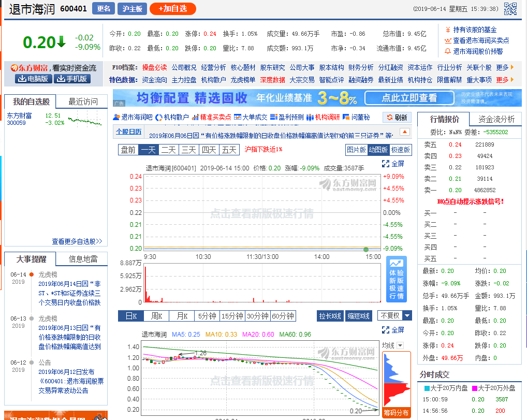Collapse the 个股日历 news with up arrow
Viewport: 527px width, 420px height.
pyautogui.click(x=405, y=132)
